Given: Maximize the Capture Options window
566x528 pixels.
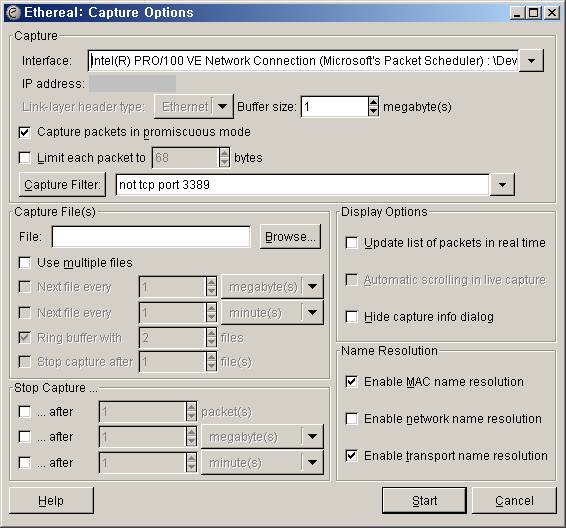Looking at the screenshot, I should coord(533,13).
